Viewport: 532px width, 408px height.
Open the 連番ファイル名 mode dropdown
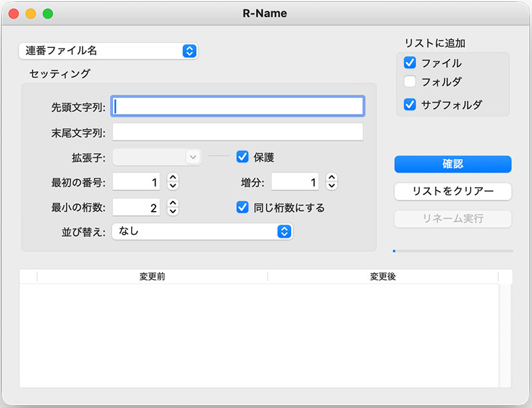coord(109,51)
